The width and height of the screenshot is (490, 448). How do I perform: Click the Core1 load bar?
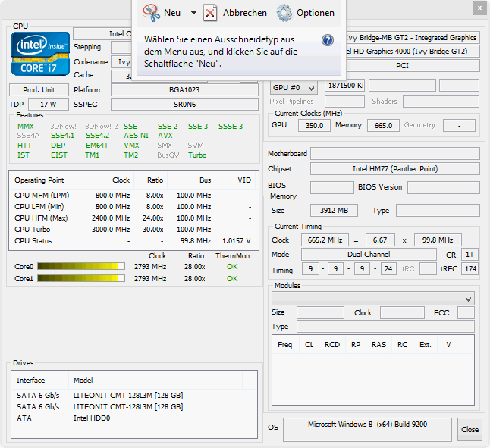[81, 278]
